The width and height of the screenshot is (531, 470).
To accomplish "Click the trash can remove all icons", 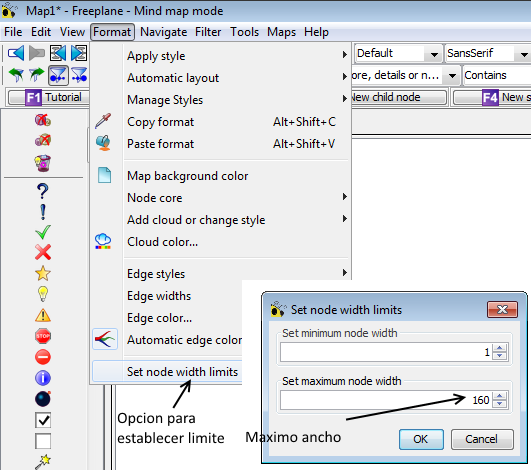I will coord(43,163).
